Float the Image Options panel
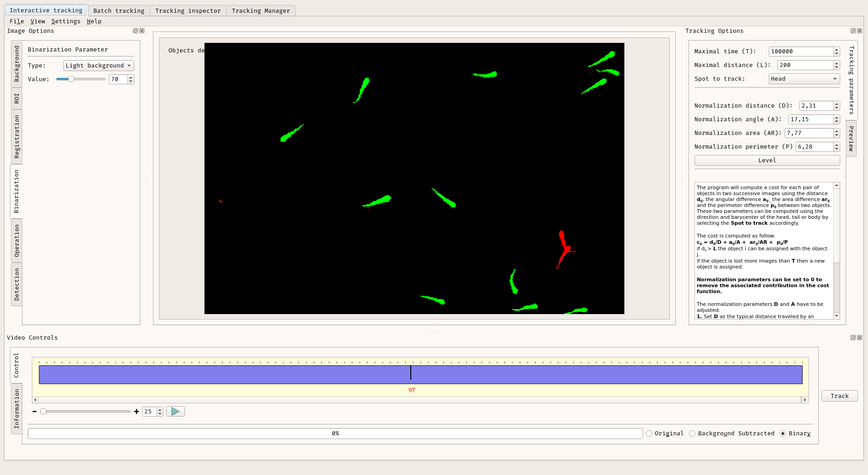Viewport: 868px width, 475px height. pyautogui.click(x=135, y=31)
